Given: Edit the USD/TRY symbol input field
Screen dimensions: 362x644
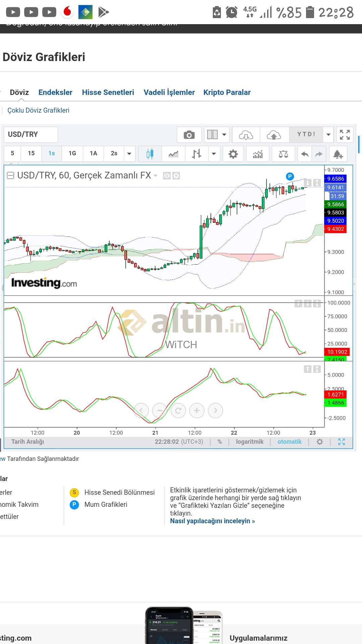Looking at the screenshot, I should coord(31,135).
